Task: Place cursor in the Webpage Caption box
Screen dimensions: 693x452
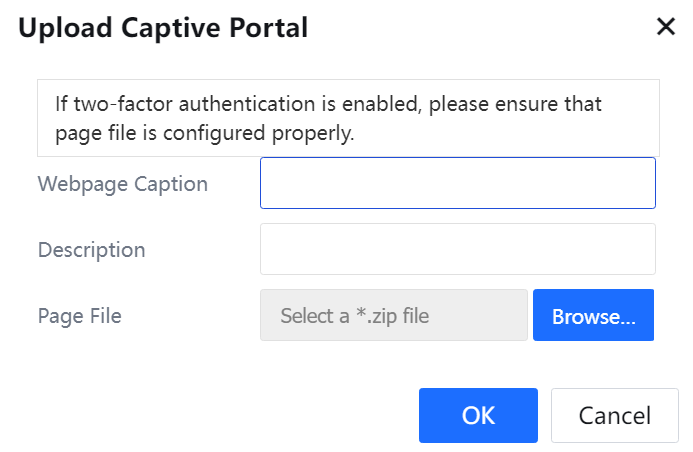Action: (x=457, y=183)
